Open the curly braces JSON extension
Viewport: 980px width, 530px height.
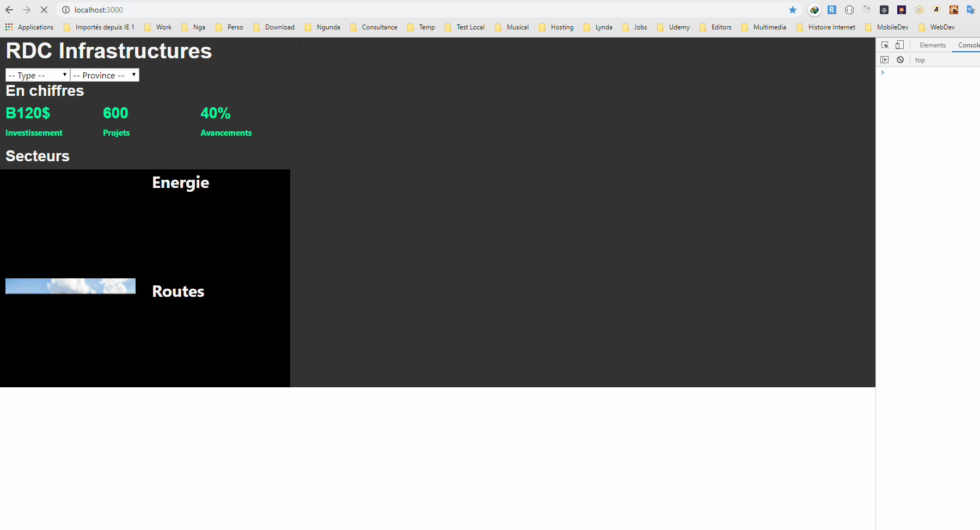point(849,10)
